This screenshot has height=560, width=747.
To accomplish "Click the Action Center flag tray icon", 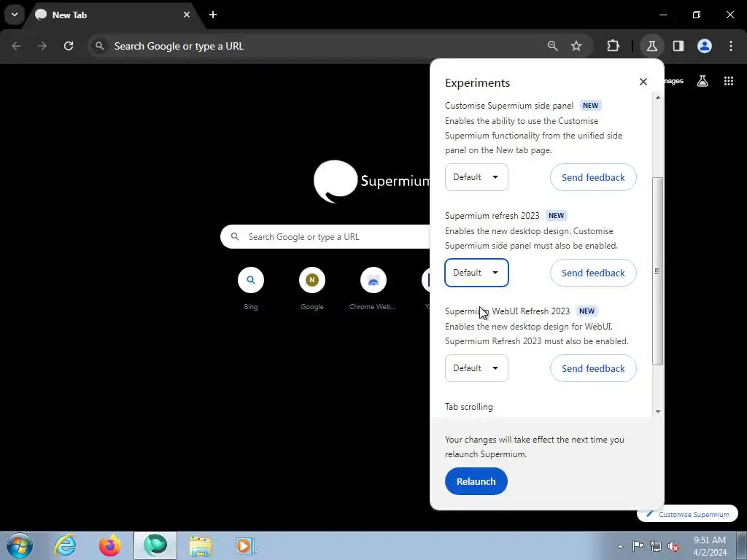I will coord(638,546).
